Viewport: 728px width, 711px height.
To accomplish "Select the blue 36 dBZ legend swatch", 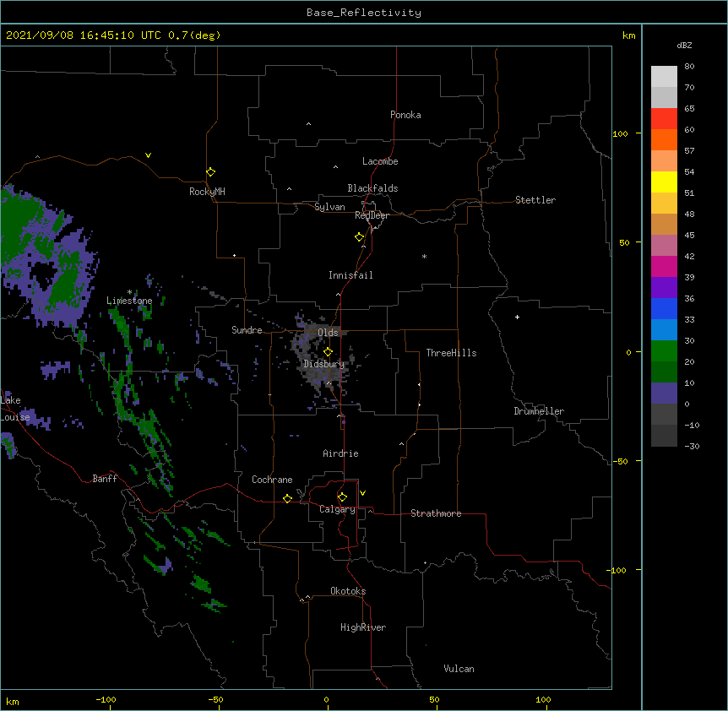I will pos(664,308).
